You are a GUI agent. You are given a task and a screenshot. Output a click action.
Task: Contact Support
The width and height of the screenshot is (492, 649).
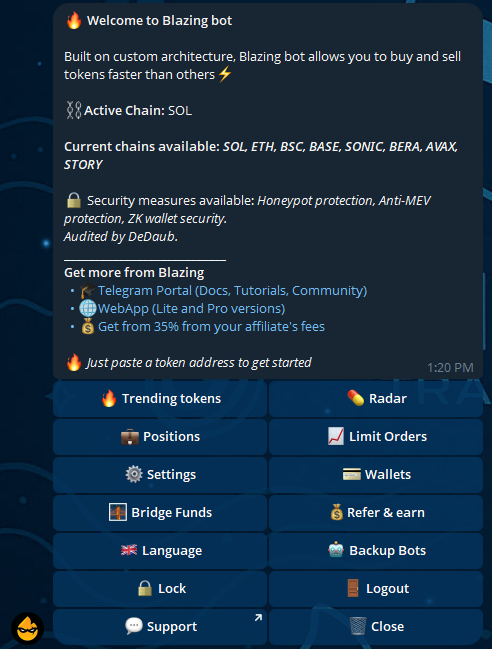(x=160, y=627)
